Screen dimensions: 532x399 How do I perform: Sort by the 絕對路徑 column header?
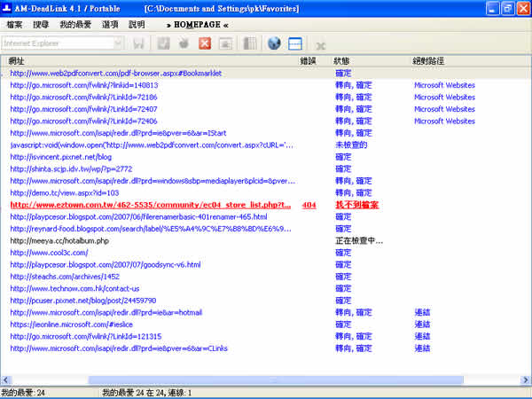[430, 61]
